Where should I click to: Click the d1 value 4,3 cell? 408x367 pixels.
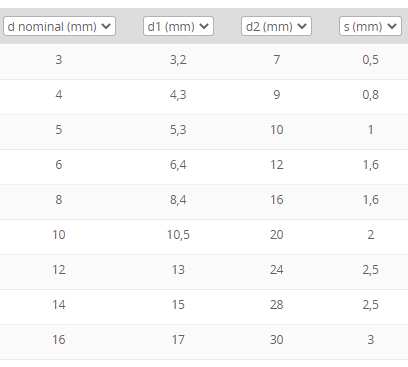178,95
